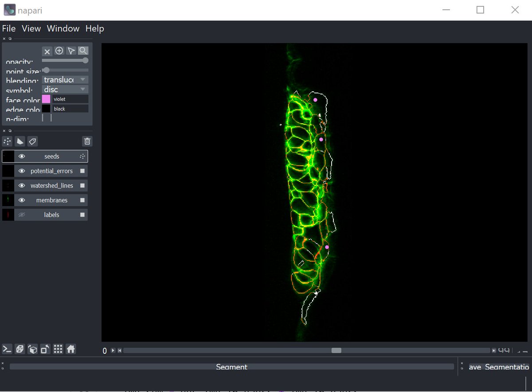Toggle grid mode view
Viewport: 532px width, 392px height.
coord(58,349)
